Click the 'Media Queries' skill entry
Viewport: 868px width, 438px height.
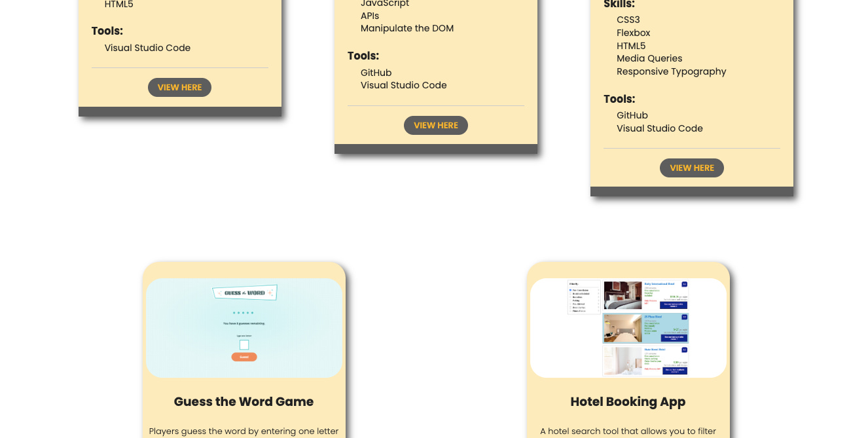(x=649, y=58)
